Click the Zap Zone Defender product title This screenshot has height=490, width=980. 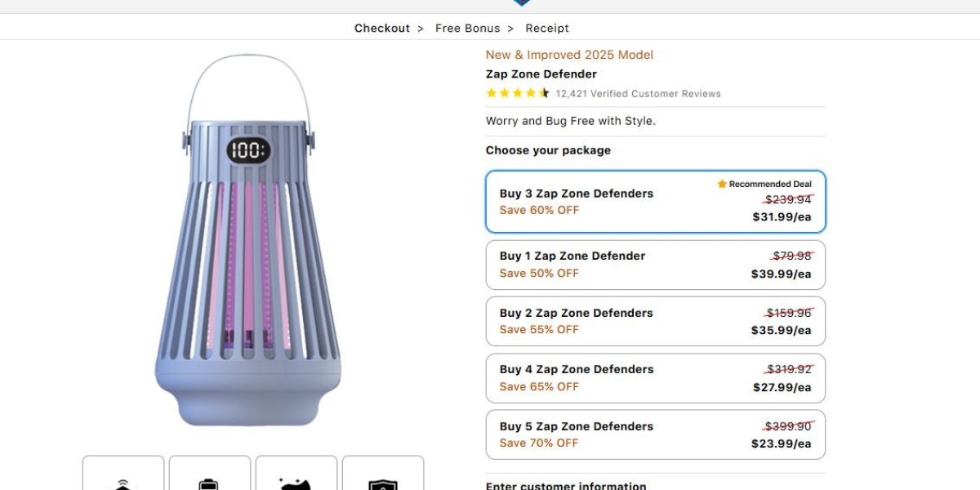click(541, 74)
